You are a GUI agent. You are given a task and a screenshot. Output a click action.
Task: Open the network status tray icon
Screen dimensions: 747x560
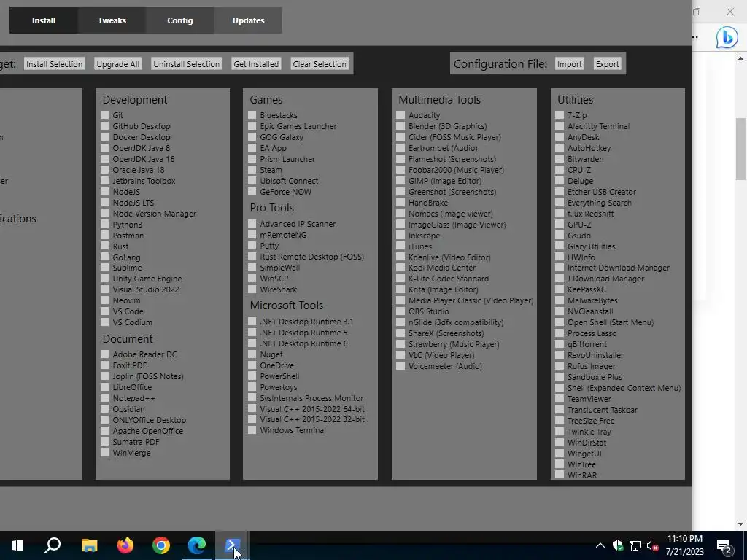coord(635,545)
